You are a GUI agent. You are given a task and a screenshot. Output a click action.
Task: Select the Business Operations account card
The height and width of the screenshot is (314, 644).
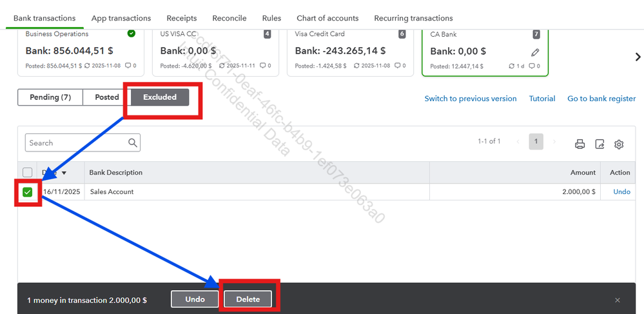pos(81,53)
